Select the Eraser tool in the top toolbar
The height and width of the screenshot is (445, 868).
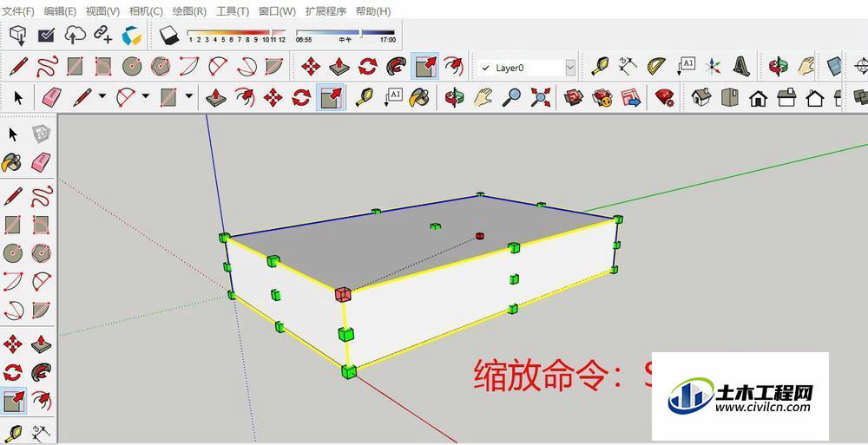(x=50, y=98)
